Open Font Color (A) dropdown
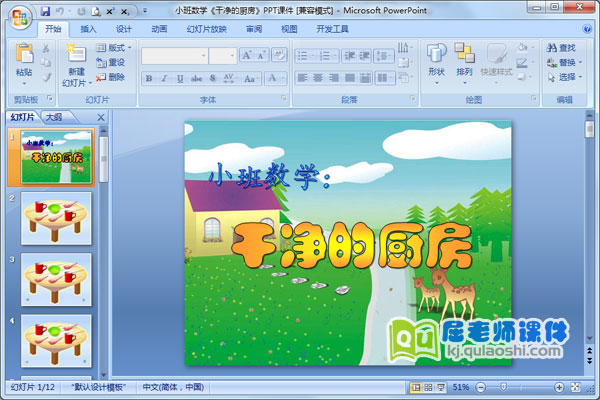The width and height of the screenshot is (600, 400). 276,78
